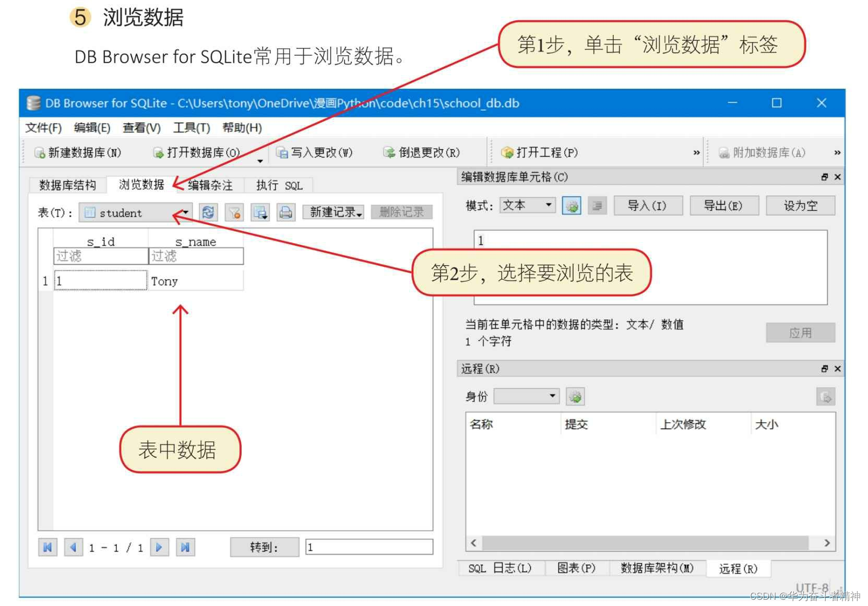Switch to the 数据库结构 tab

pos(67,185)
